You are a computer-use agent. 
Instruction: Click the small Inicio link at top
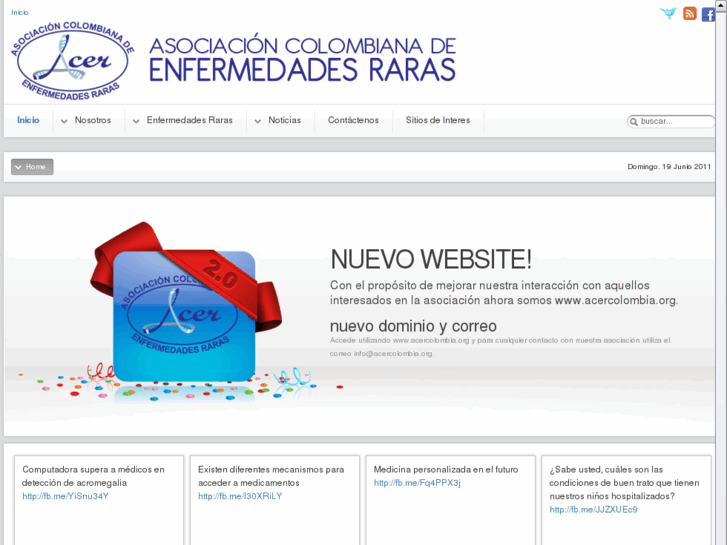pyautogui.click(x=20, y=13)
